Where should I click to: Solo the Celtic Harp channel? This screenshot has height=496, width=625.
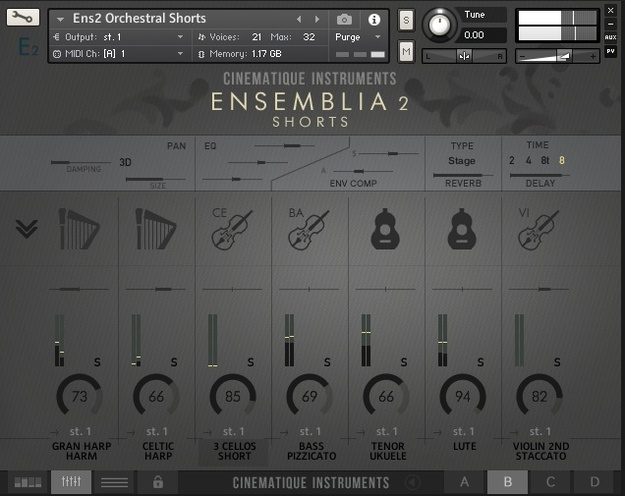tap(174, 362)
